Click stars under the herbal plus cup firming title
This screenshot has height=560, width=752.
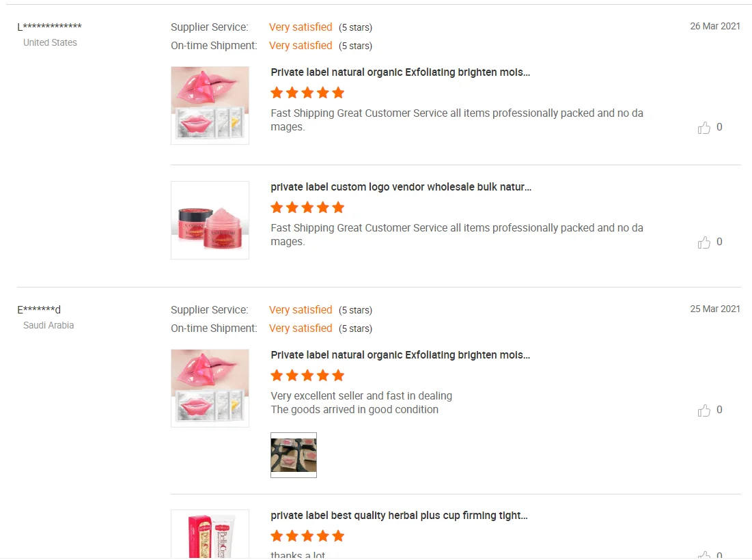pos(307,536)
